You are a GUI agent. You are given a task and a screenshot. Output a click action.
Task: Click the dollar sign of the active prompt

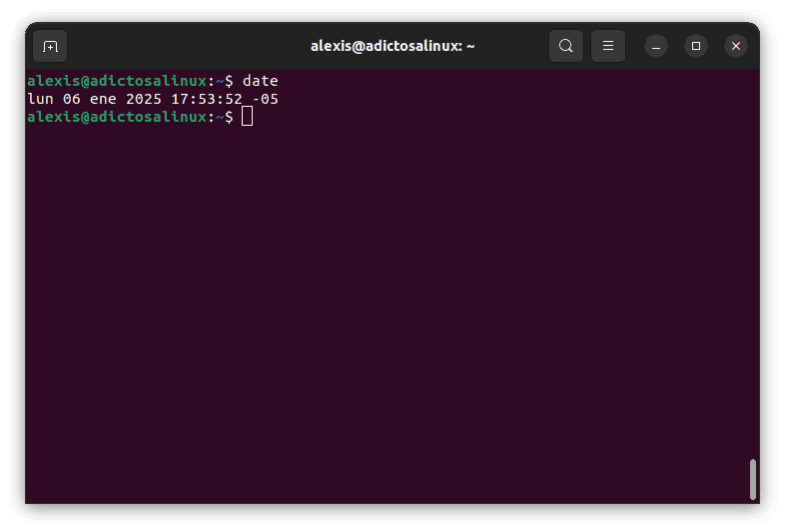coord(229,118)
